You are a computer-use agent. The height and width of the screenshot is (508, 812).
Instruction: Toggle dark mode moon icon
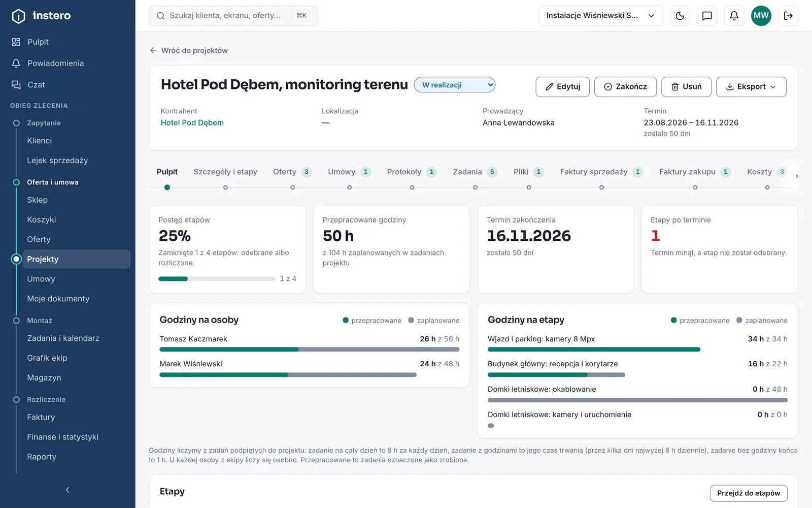point(680,16)
